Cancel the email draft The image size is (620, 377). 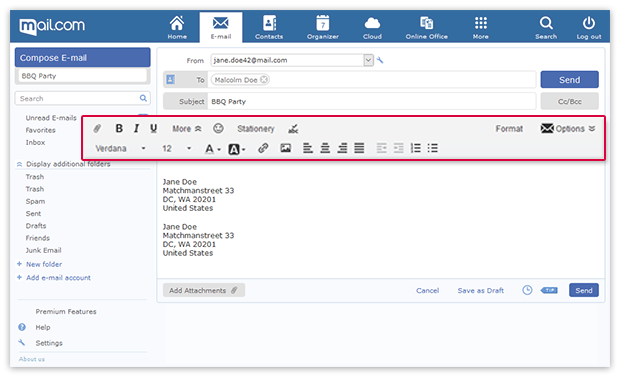point(427,290)
